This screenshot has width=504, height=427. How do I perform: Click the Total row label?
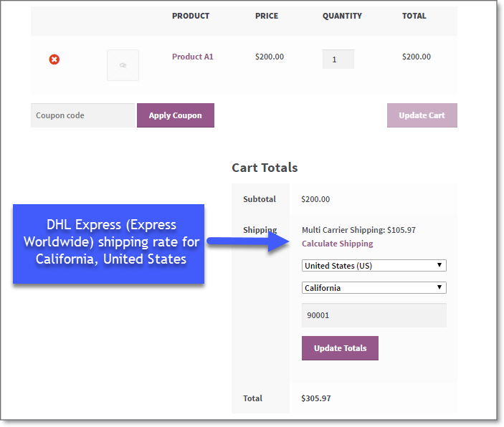tap(252, 398)
